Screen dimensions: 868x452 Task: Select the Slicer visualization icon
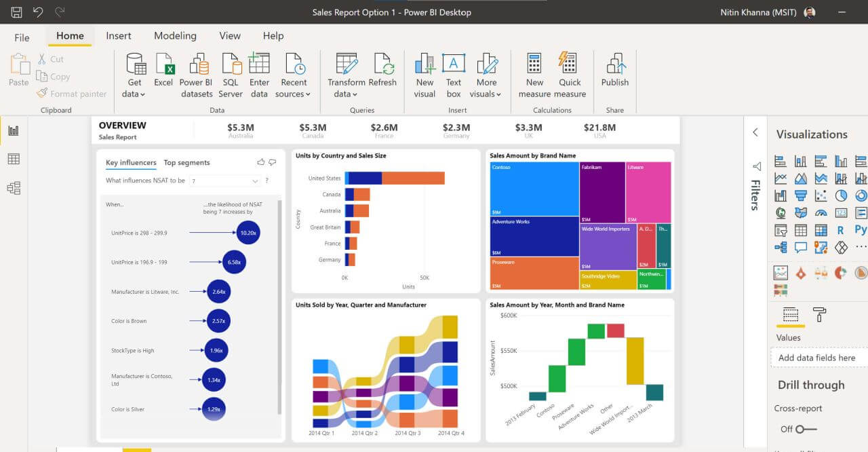click(779, 230)
